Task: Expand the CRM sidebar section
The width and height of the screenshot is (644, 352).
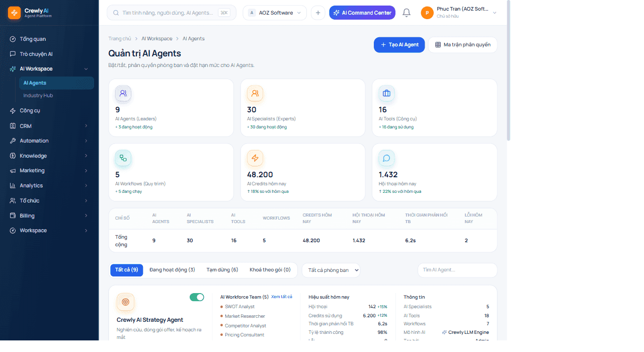Action: (86, 126)
